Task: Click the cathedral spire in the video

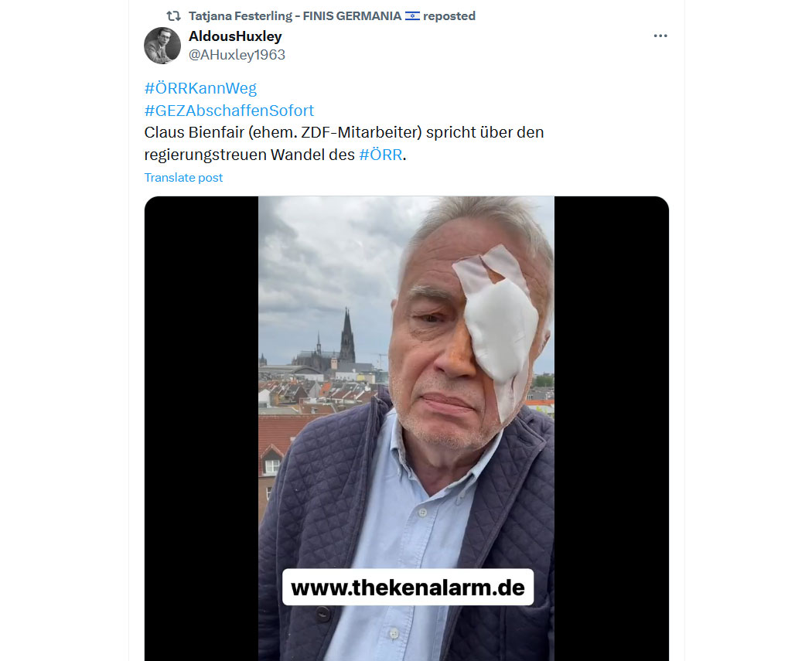Action: pos(347,336)
